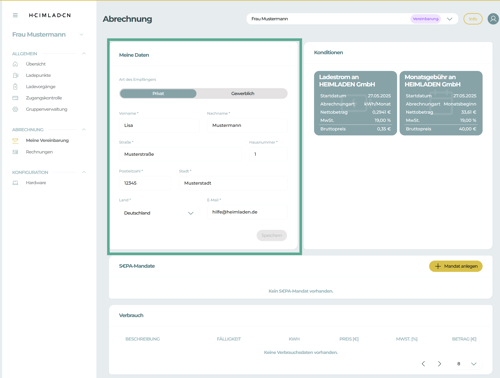
Task: Click the FÄLLIGKEIT column header
Action: point(229,339)
